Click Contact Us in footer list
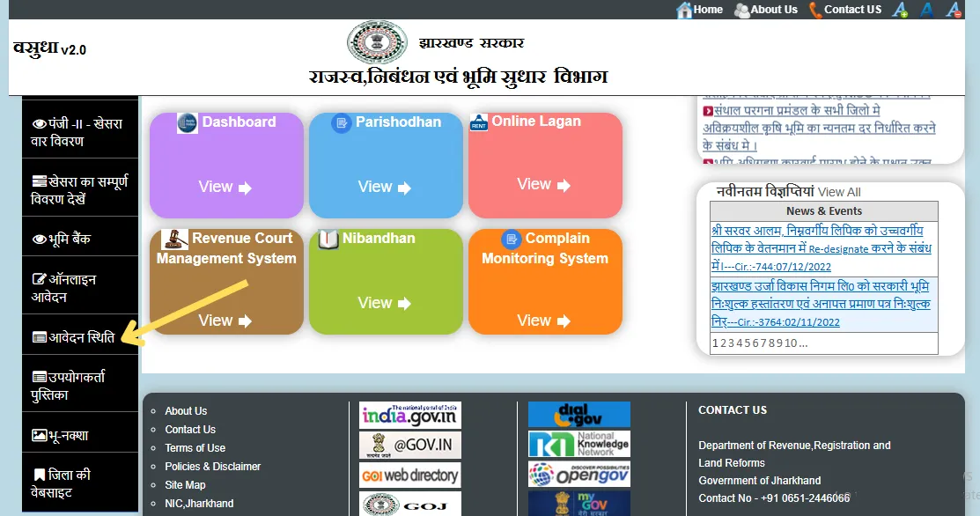 point(190,430)
